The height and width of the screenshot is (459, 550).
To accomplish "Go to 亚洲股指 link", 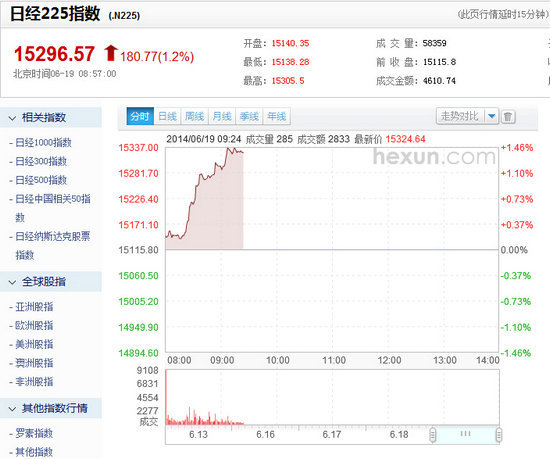I will (34, 307).
